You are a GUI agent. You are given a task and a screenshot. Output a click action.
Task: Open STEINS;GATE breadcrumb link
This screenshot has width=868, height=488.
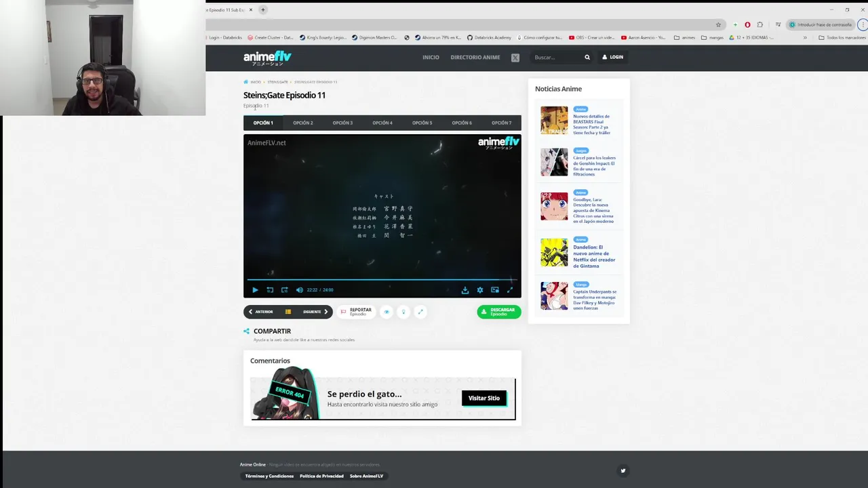tap(277, 82)
